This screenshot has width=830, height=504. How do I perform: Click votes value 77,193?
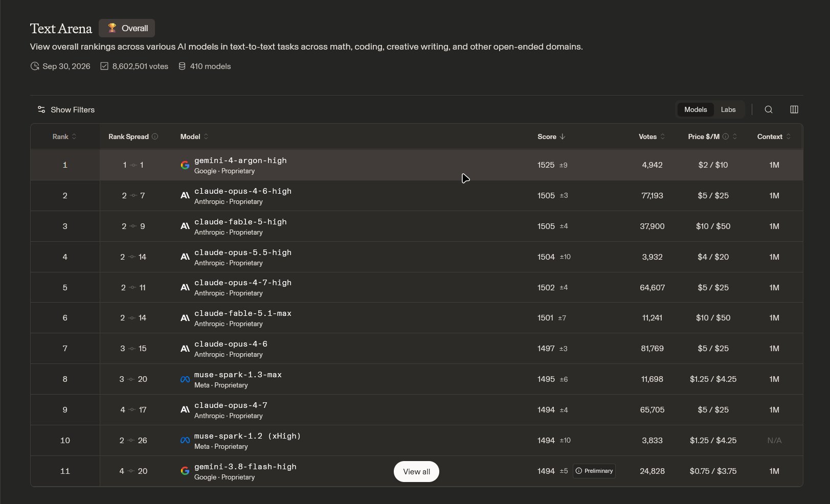click(x=652, y=196)
